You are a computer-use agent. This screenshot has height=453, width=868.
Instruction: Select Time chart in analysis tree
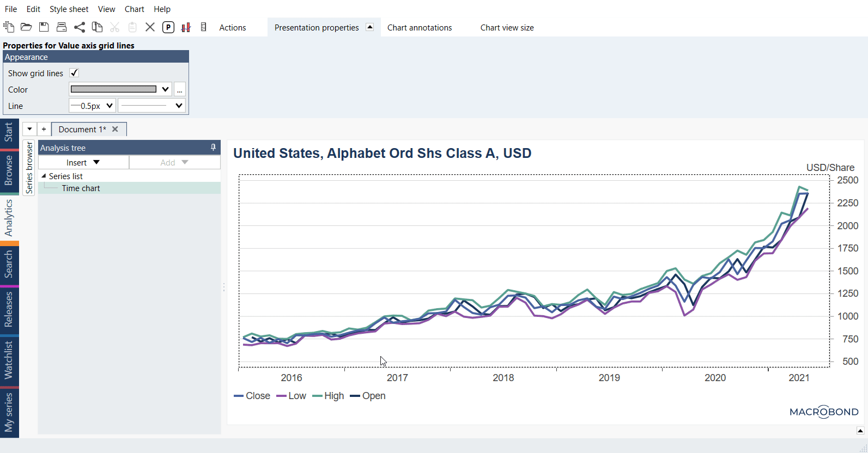(81, 188)
